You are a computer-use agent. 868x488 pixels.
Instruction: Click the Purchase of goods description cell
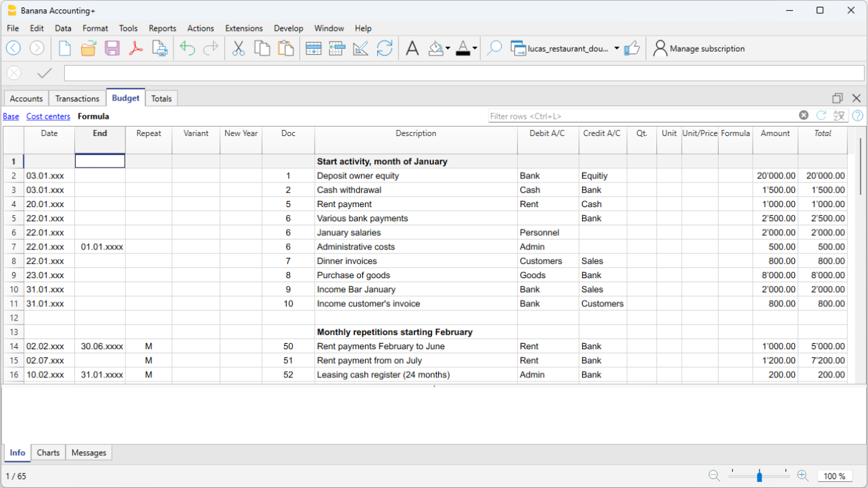[x=416, y=275]
